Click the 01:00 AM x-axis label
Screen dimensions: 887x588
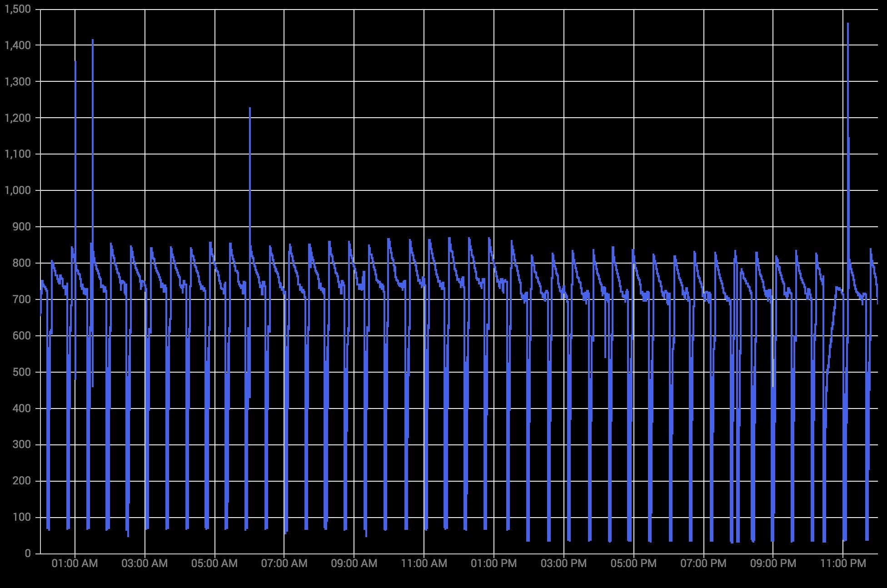75,563
